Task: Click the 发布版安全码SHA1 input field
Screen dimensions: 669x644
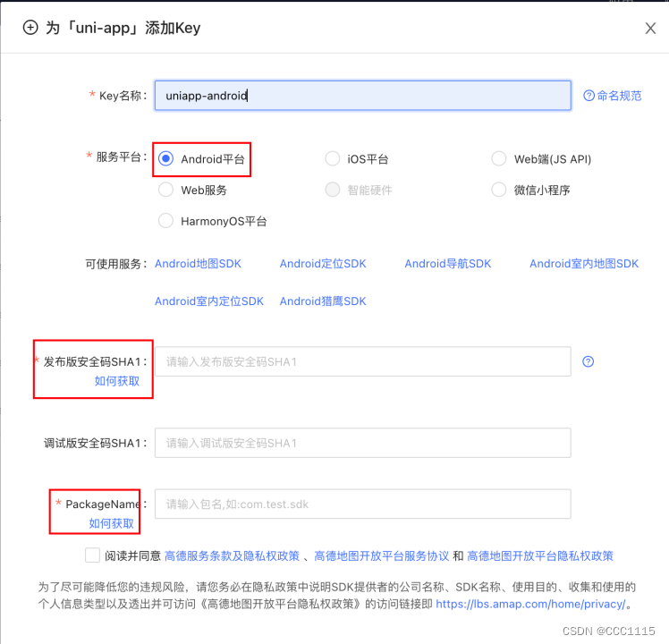Action: pyautogui.click(x=362, y=361)
